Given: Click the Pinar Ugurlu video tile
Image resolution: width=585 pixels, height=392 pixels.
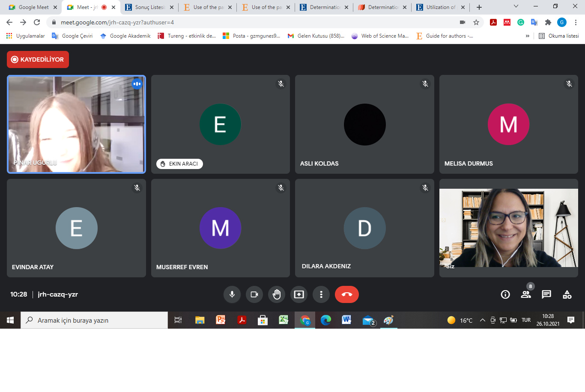Looking at the screenshot, I should tap(76, 125).
